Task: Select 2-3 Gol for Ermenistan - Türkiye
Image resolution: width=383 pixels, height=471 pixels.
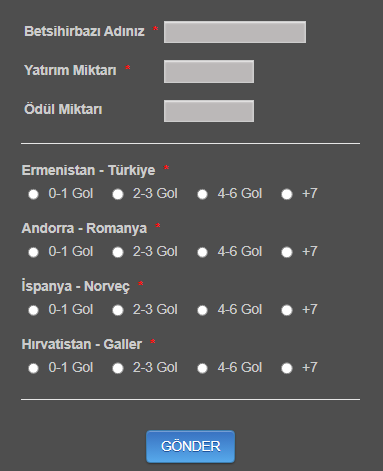Action: point(118,194)
